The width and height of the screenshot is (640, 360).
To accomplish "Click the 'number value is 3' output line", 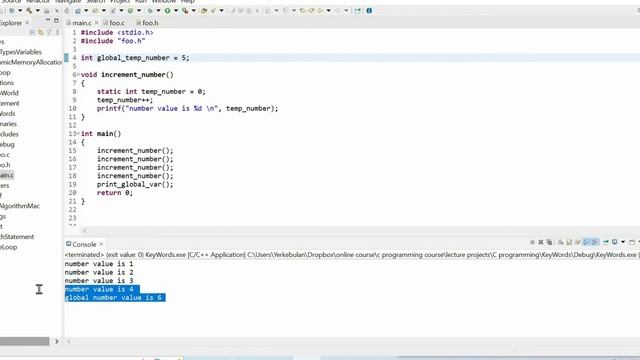I will (99, 281).
